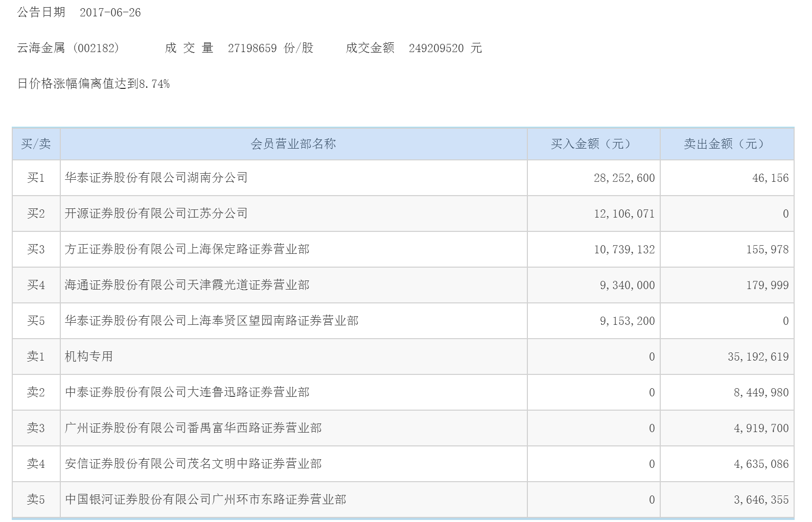Click the 会员营业部名称 column header
Viewport: 812px width, 522px height.
click(x=293, y=144)
